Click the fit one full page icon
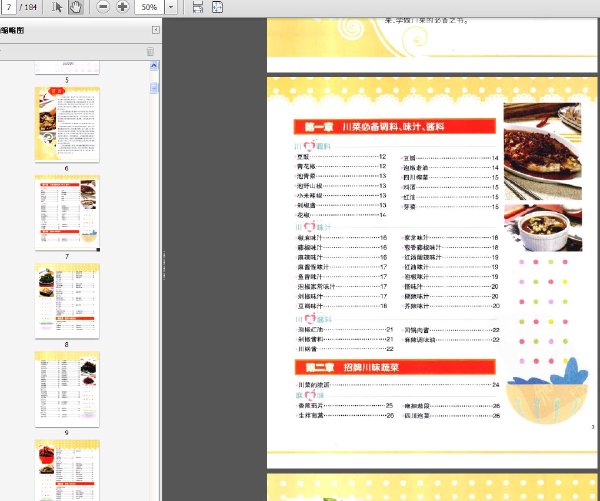Viewport: 600px width, 501px height. click(217, 7)
